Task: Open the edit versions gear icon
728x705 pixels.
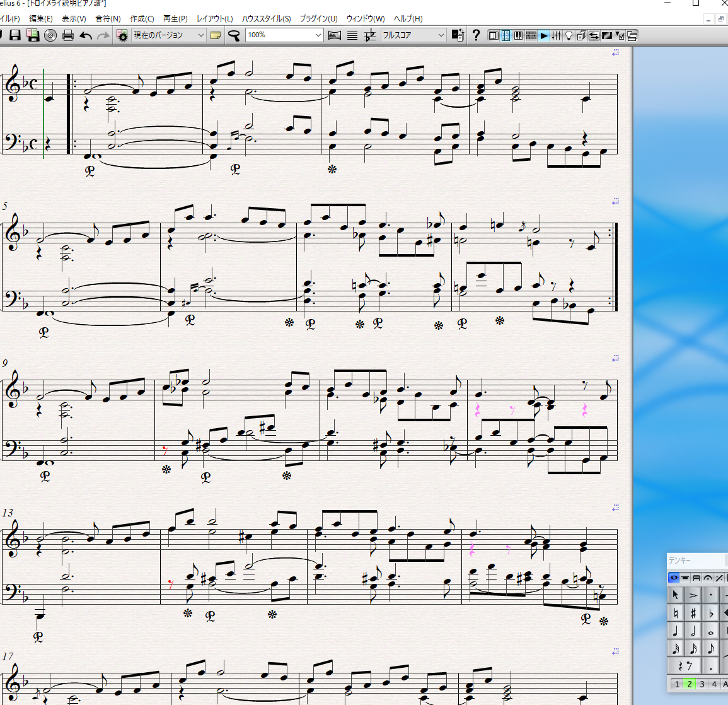Action: [122, 35]
